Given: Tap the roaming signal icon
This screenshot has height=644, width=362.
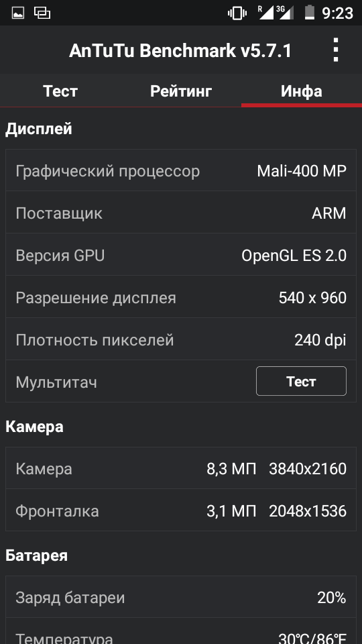Looking at the screenshot, I should point(265,13).
